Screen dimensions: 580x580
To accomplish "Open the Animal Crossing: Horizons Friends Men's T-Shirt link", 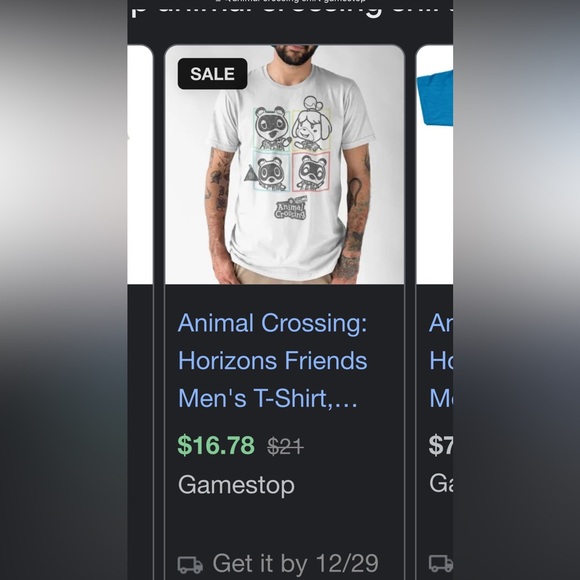I will coord(273,361).
